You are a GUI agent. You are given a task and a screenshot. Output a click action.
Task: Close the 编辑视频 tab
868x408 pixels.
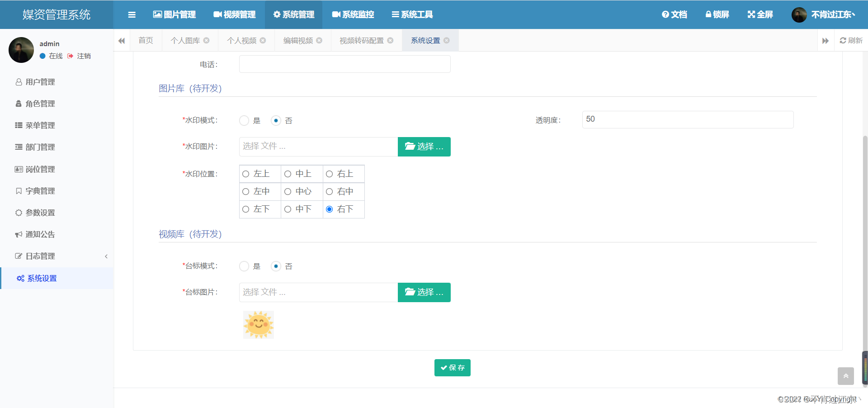[320, 40]
